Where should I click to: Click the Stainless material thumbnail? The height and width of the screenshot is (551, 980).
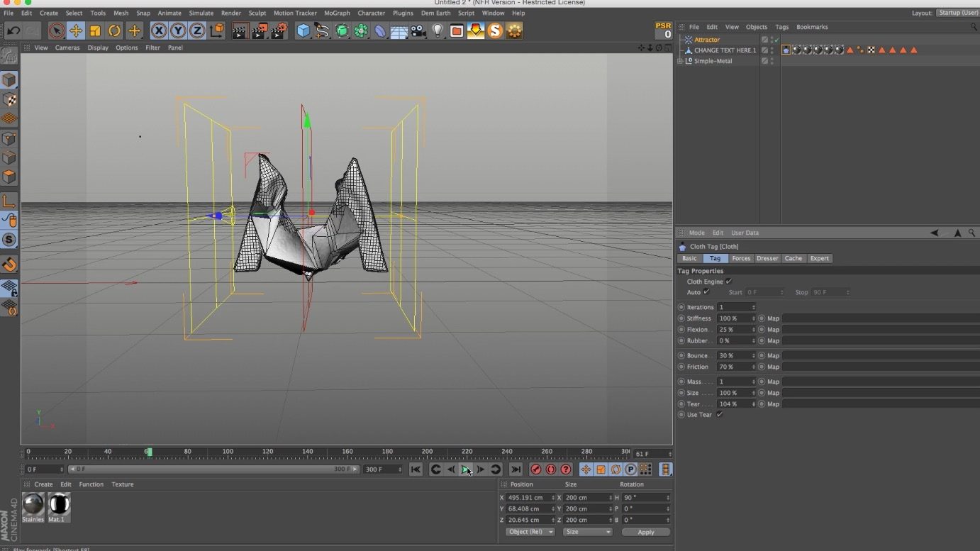click(x=33, y=504)
